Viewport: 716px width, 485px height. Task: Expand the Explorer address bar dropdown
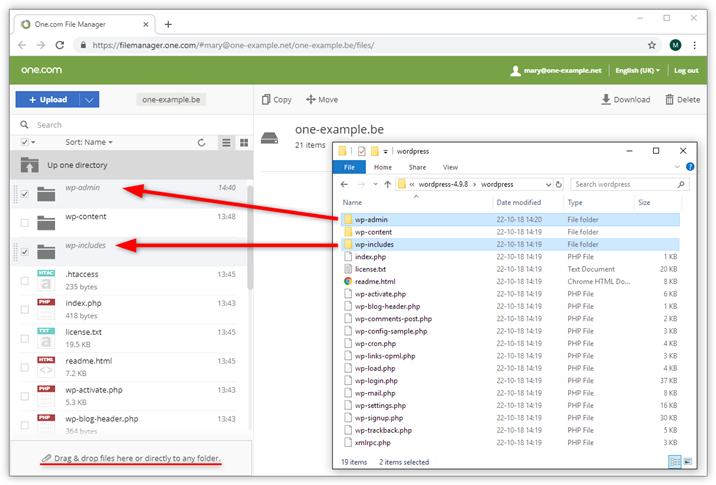coord(548,185)
